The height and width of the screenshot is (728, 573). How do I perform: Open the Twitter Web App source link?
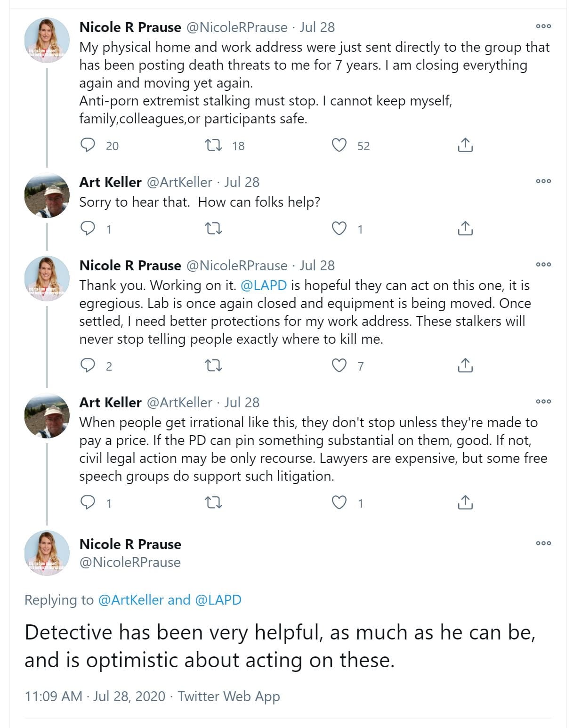point(229,696)
